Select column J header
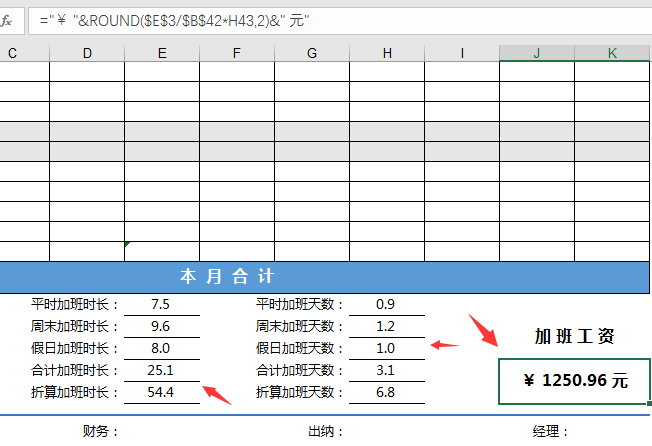 (x=537, y=53)
